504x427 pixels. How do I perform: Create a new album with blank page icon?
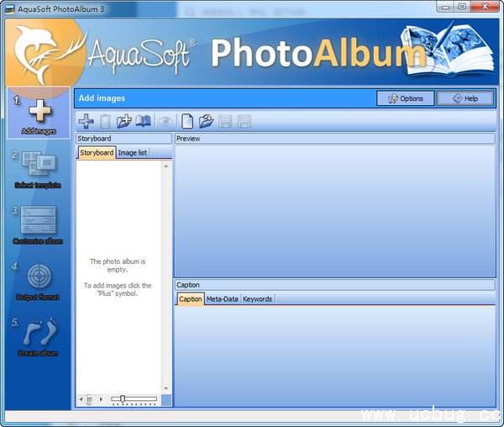pyautogui.click(x=187, y=121)
